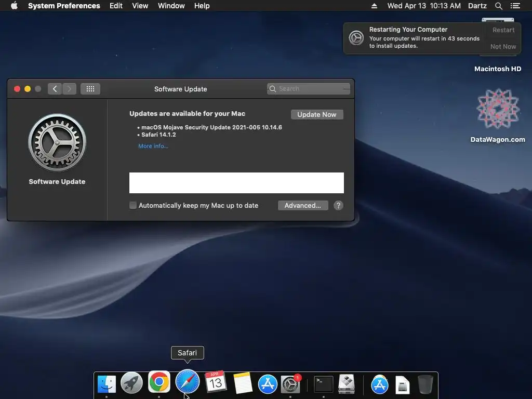The height and width of the screenshot is (399, 532).
Task: Click the Search field in preferences
Action: tap(309, 88)
